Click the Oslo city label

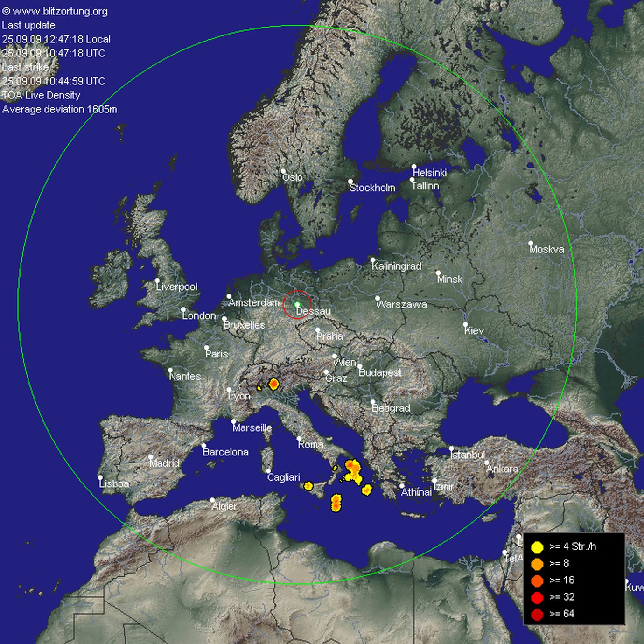(x=293, y=177)
